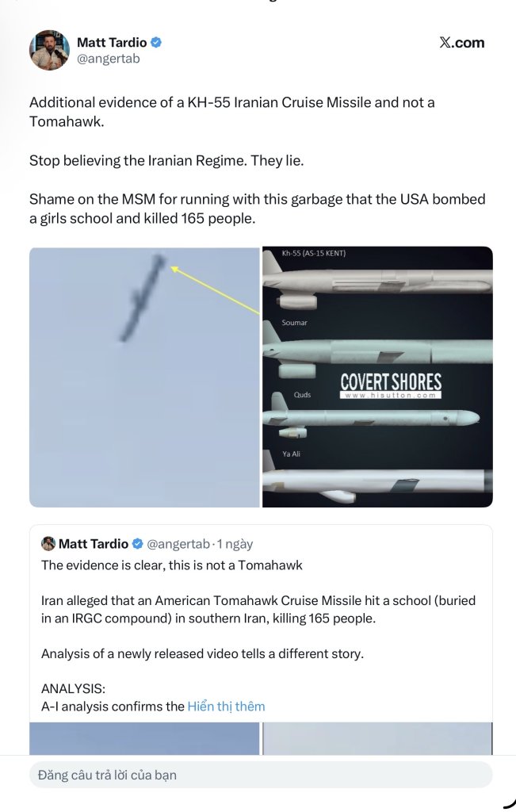Image resolution: width=516 pixels, height=812 pixels.
Task: Click the small avatar in the quoted tweet
Action: [48, 543]
